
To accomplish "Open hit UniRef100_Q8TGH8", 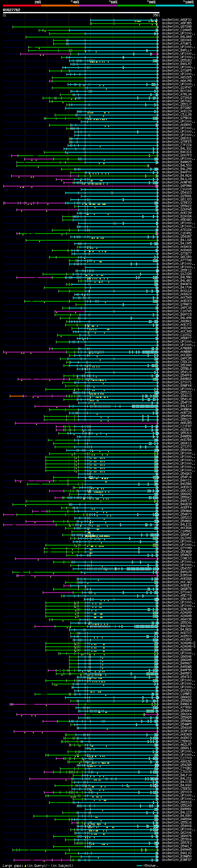I will (177, 26).
